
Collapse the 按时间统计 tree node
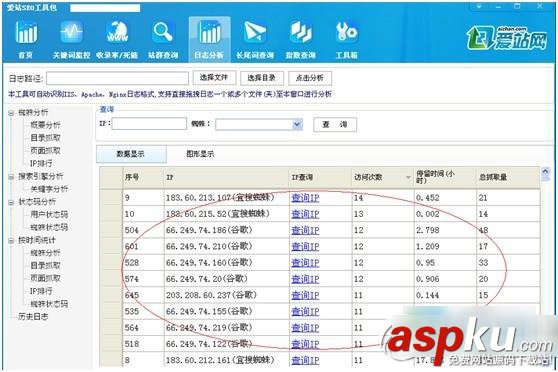point(11,241)
